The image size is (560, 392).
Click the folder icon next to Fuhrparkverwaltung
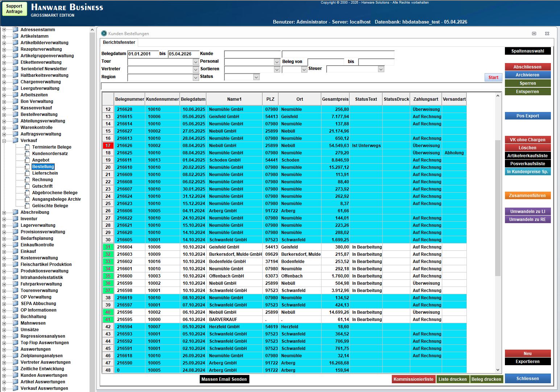coord(16,284)
